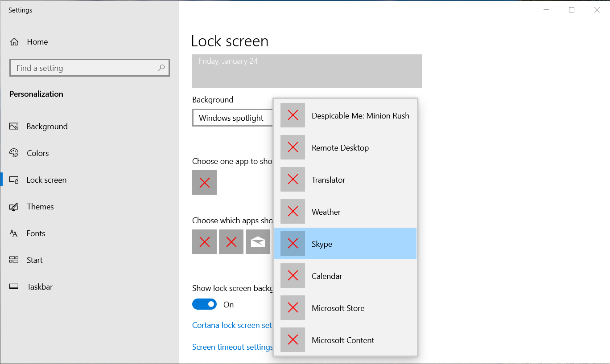This screenshot has width=610, height=364.
Task: Choose Microsoft Content from the list
Action: [345, 340]
